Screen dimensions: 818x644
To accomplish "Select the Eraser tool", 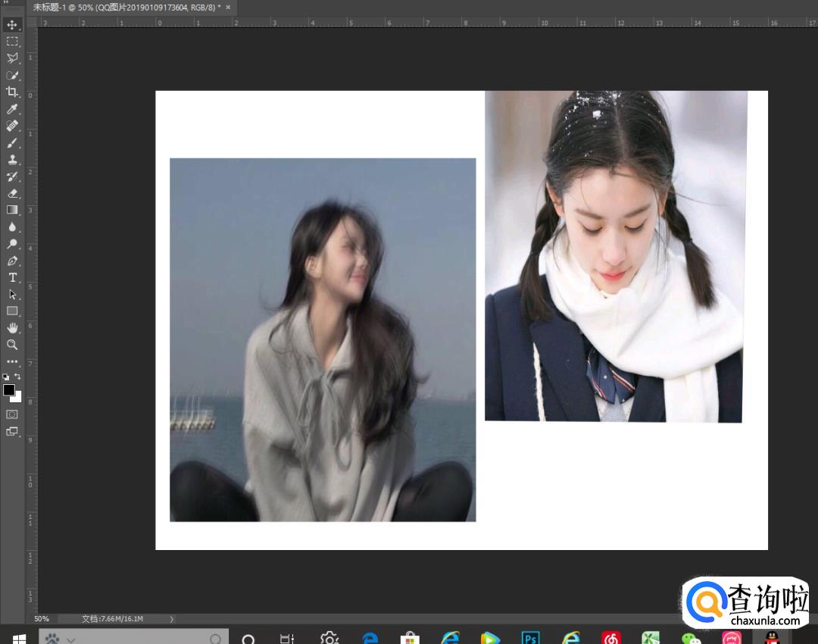I will (x=12, y=193).
